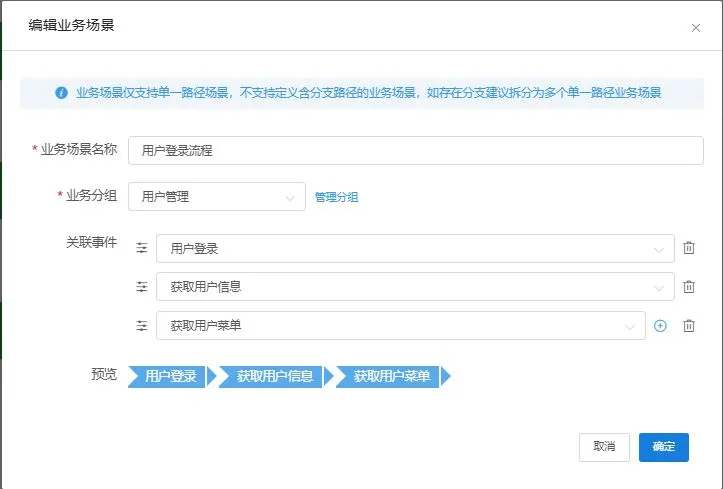Image resolution: width=723 pixels, height=489 pixels.
Task: Click the 业务场景名称 input field
Action: click(x=415, y=150)
